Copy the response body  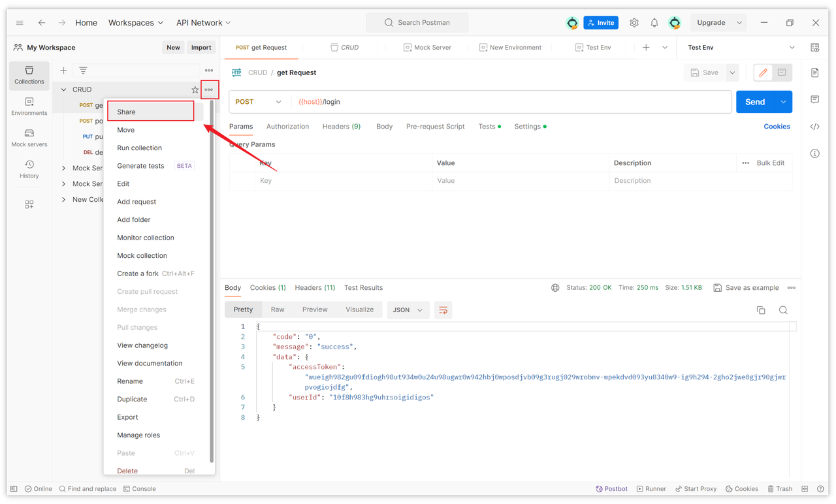click(761, 310)
